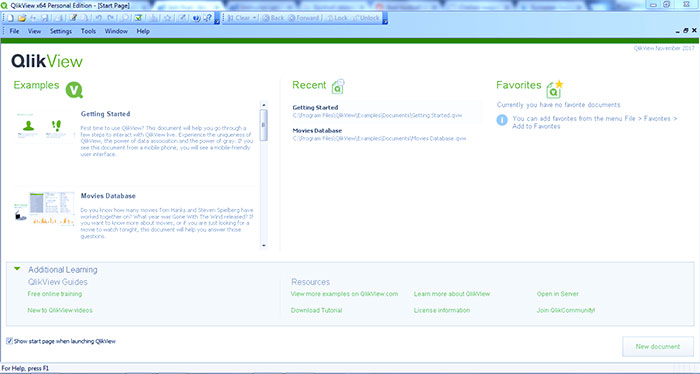
Task: Click the QlikView title bar application icon
Action: (x=4, y=5)
